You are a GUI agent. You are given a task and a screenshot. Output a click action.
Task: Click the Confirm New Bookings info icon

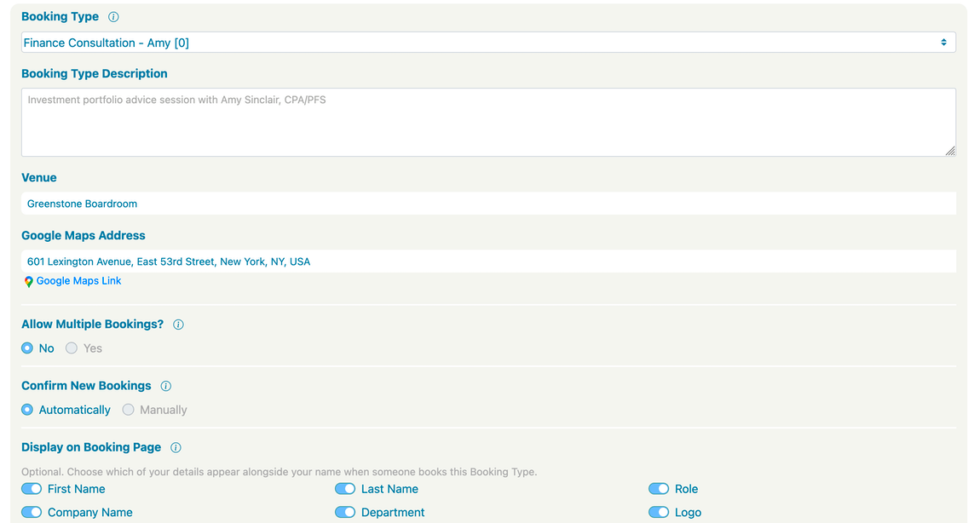pos(165,386)
